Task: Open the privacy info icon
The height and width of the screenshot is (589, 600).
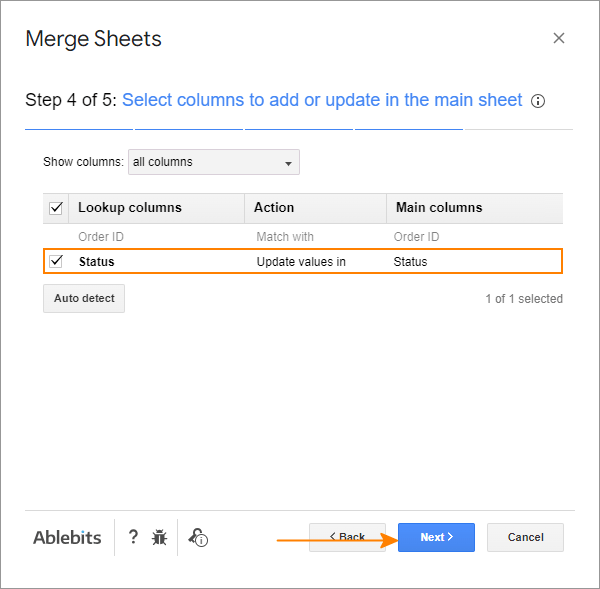Action: click(x=198, y=537)
